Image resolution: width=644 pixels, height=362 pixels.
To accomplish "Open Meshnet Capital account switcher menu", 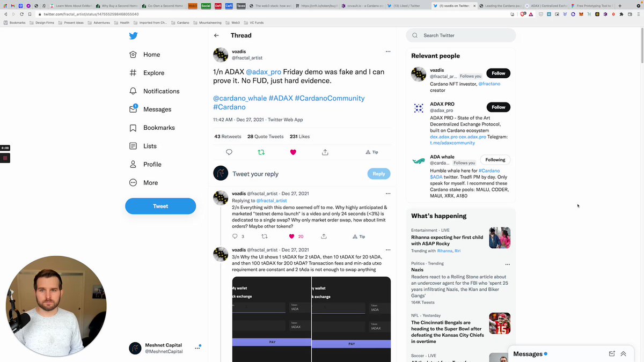I will [x=197, y=348].
